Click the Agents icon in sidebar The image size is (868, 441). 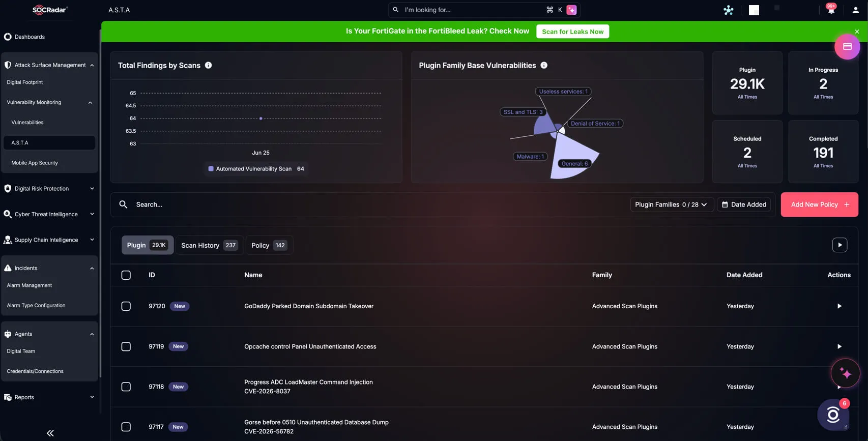(x=8, y=334)
